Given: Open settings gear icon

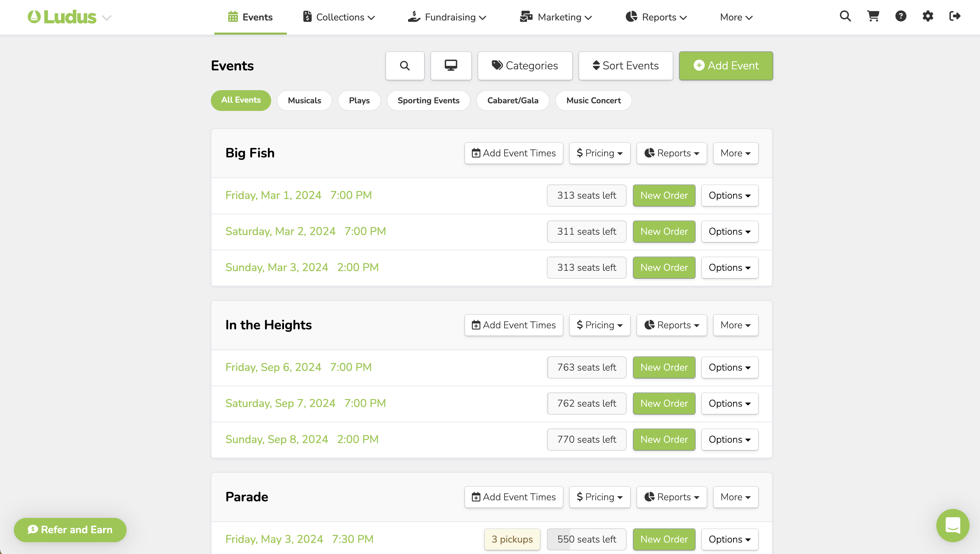Looking at the screenshot, I should click(928, 16).
